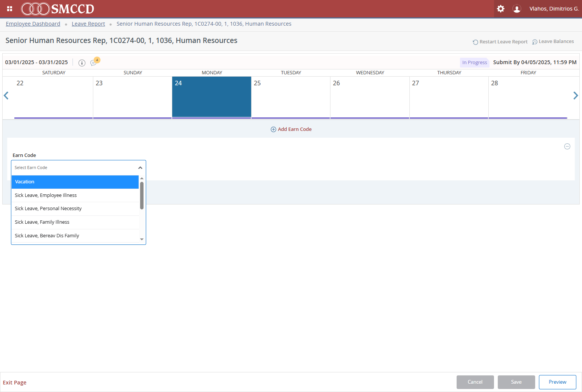Click earn code list scroll up arrow
582x392 pixels.
pos(142,178)
